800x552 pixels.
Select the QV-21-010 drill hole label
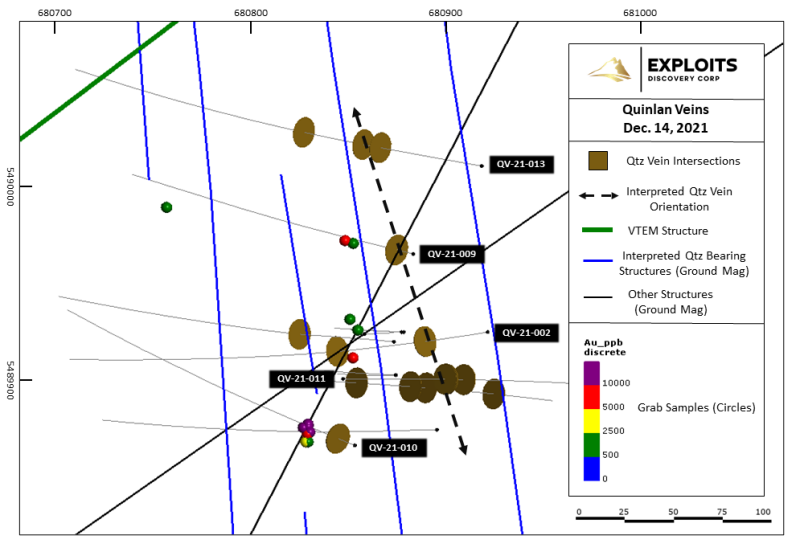point(393,448)
